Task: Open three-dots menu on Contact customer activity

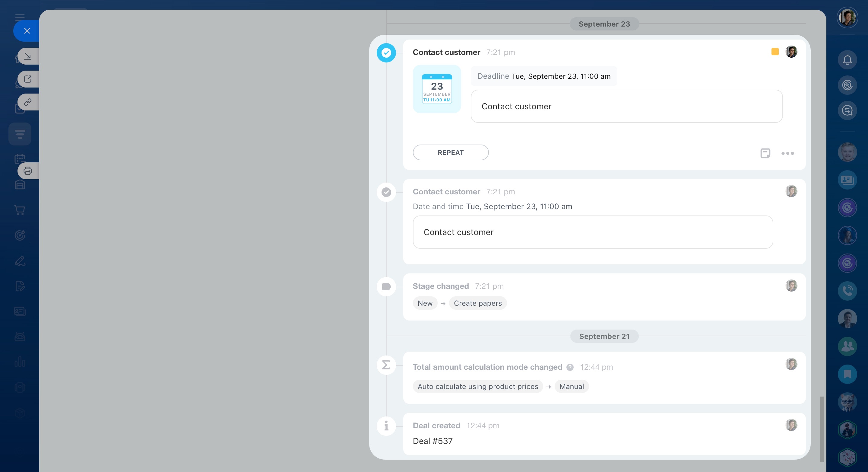Action: [787, 153]
